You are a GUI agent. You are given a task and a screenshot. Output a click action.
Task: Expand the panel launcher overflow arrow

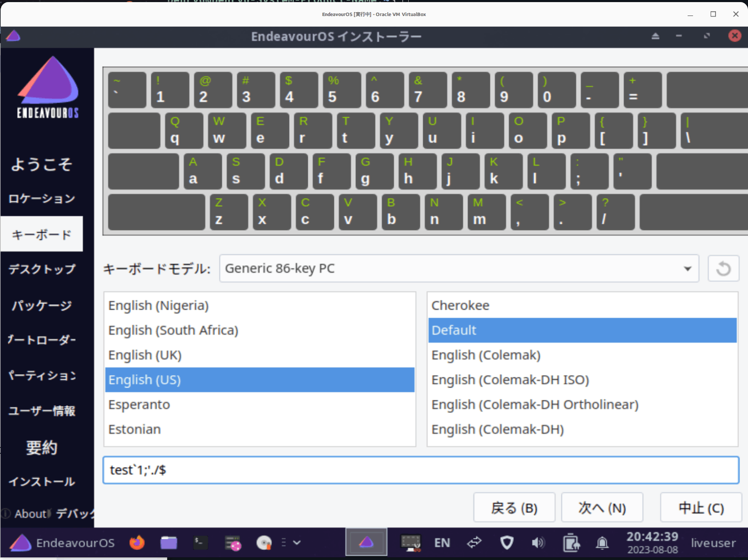click(x=297, y=543)
